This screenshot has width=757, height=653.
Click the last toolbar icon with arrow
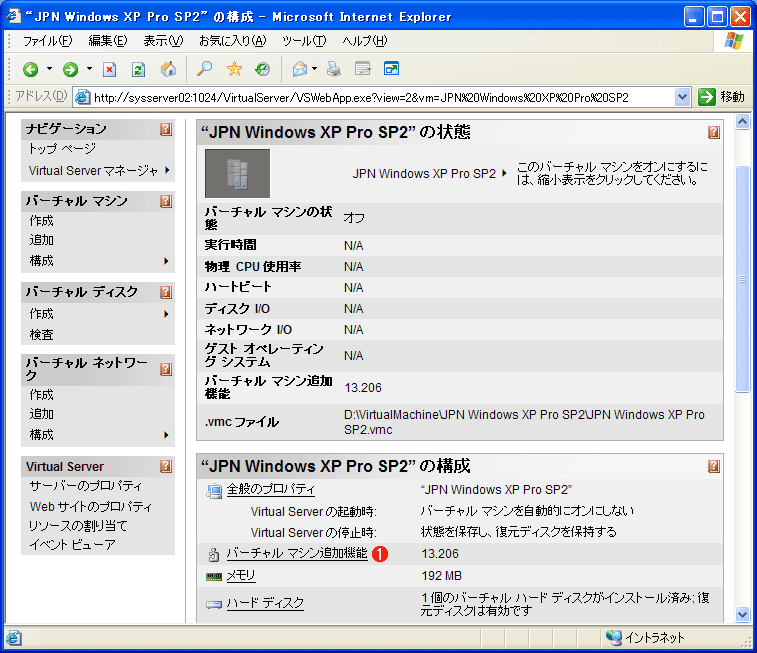tap(391, 69)
